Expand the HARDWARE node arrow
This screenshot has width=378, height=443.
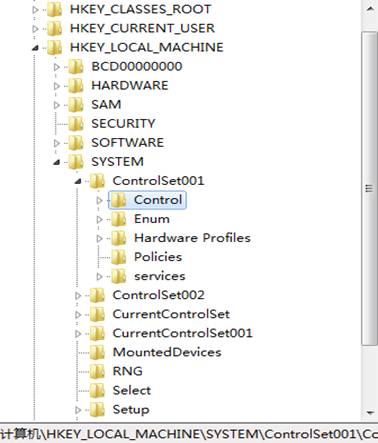57,86
